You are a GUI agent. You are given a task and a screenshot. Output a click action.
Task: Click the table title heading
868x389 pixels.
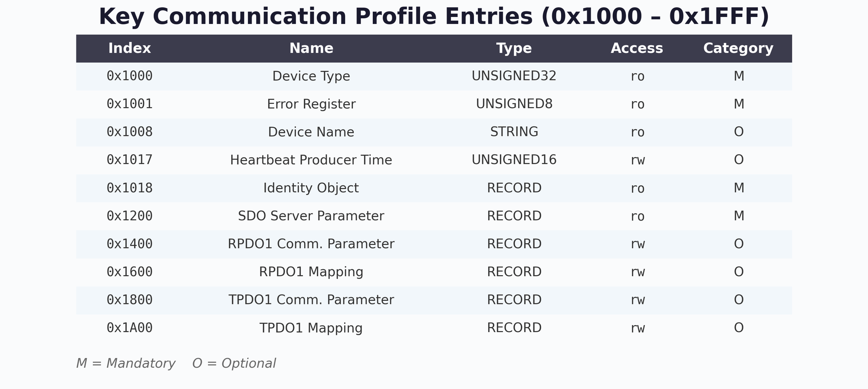point(434,17)
